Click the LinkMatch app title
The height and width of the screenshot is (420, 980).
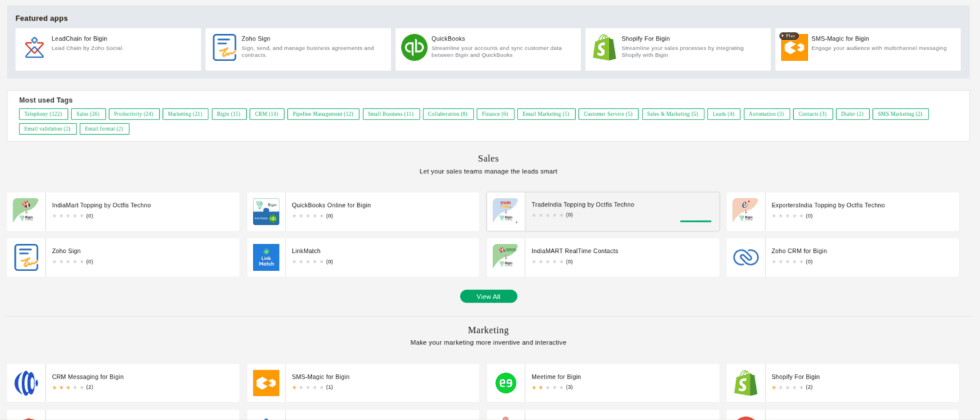(306, 251)
